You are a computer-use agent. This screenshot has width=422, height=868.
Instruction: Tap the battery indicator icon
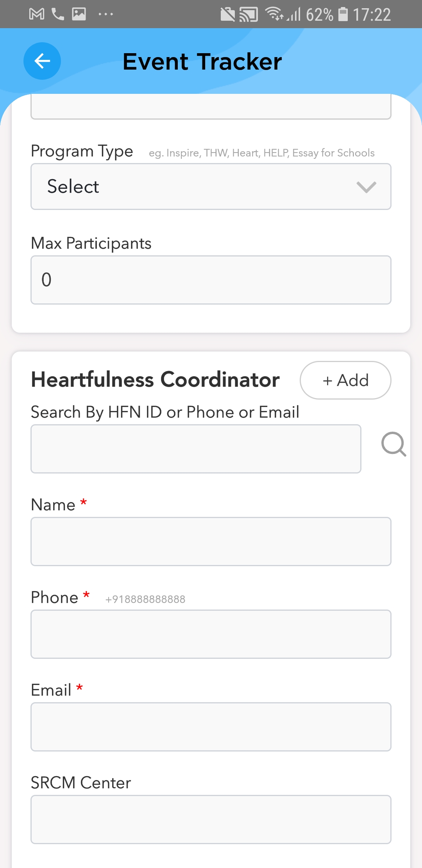click(x=343, y=14)
